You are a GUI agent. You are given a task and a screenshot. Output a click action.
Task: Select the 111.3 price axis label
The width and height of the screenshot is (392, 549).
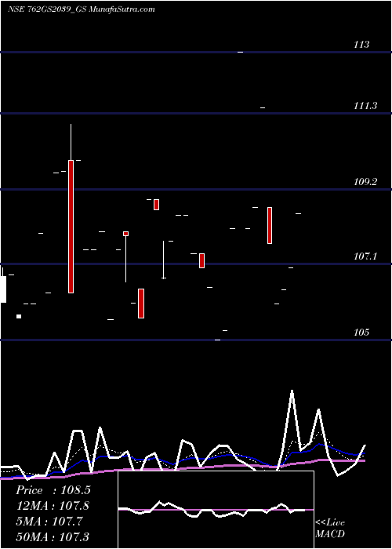click(365, 105)
